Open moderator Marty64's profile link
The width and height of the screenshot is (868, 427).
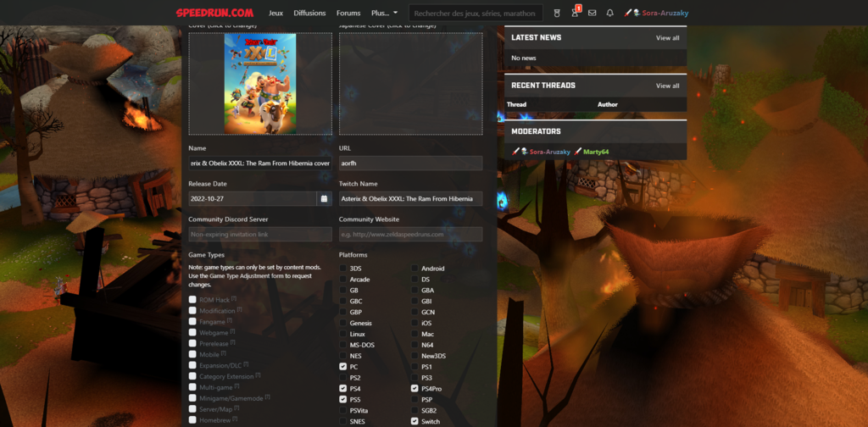(x=596, y=152)
